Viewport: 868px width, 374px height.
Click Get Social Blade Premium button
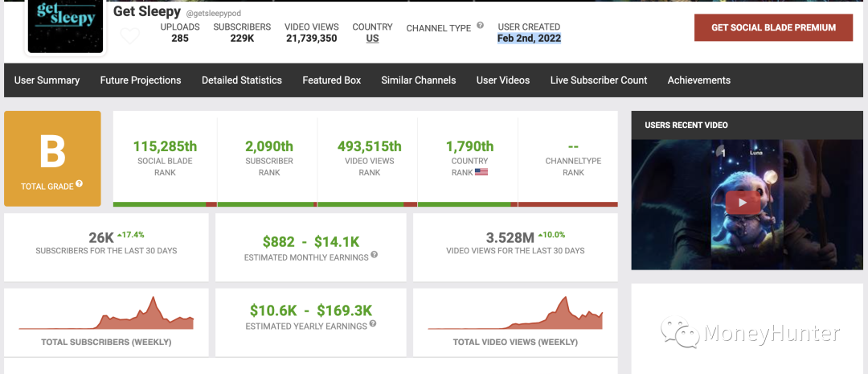pyautogui.click(x=773, y=27)
